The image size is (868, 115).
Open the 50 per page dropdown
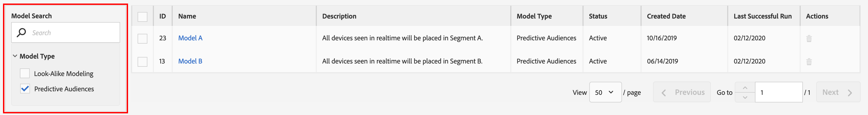tap(605, 92)
